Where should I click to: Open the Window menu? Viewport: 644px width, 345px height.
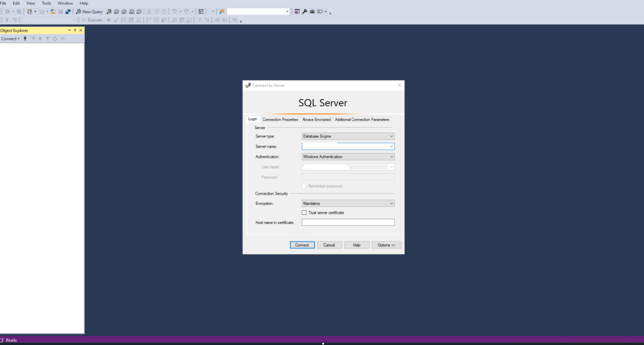65,3
